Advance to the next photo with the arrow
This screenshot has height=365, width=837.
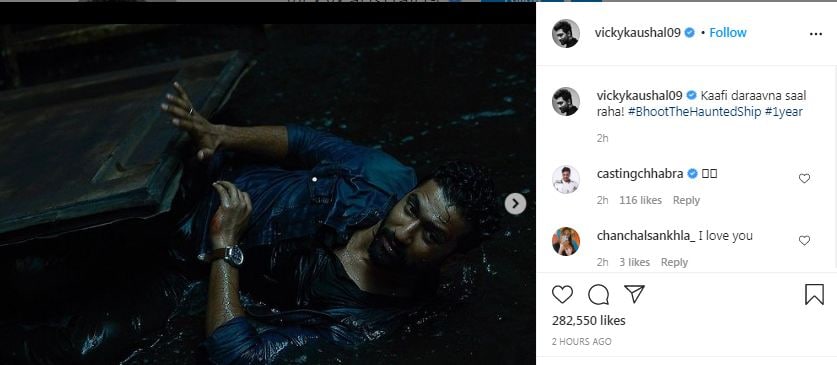coord(515,203)
